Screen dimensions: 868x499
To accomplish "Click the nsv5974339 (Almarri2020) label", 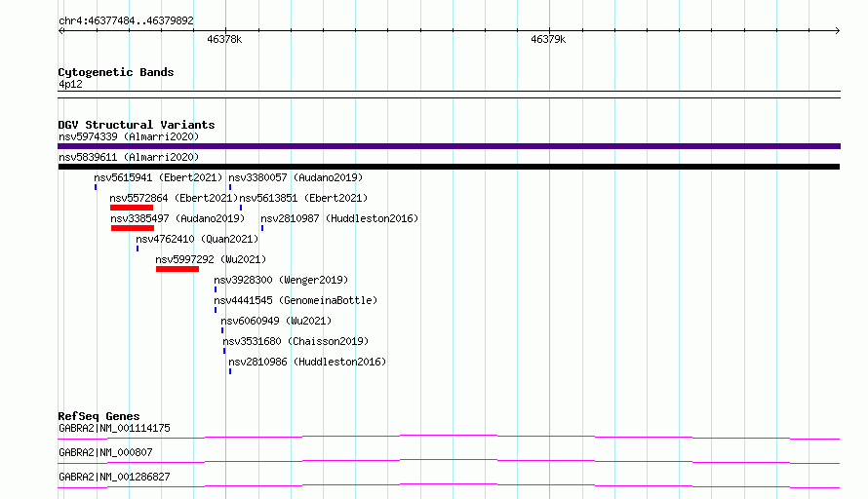I will coord(129,136).
